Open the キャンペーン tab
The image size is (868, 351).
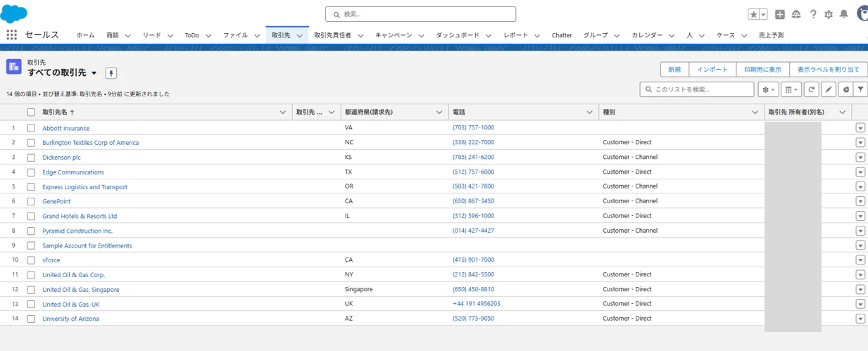pyautogui.click(x=394, y=35)
